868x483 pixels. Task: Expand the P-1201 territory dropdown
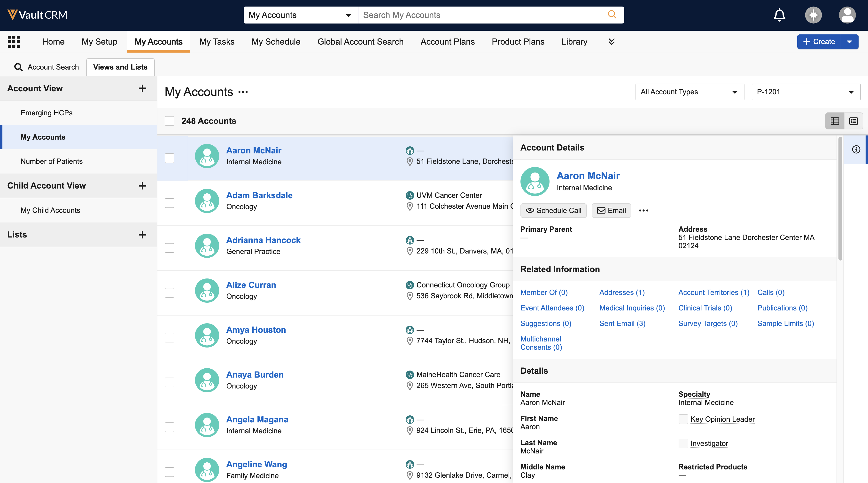pos(806,92)
